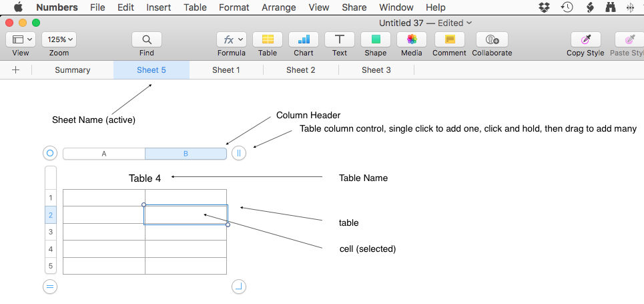Screen dimensions: 644x304
Task: Select column header B
Action: (186, 154)
